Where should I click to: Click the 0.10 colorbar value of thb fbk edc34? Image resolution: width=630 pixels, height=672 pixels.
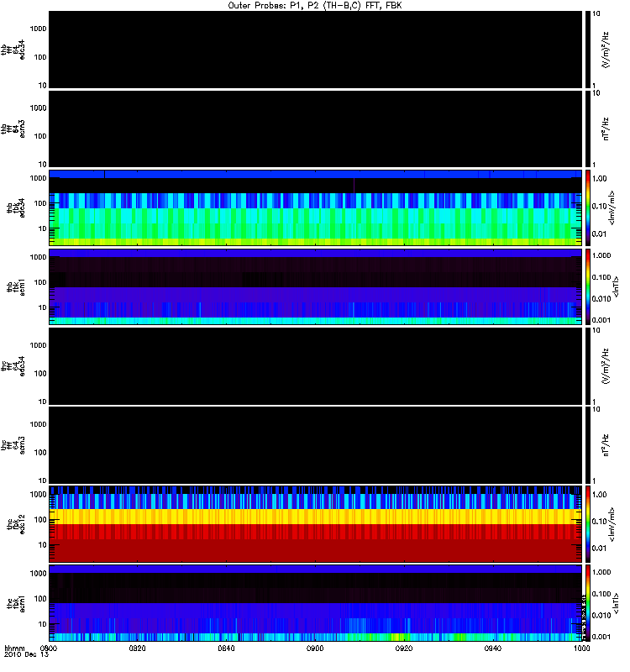click(599, 206)
